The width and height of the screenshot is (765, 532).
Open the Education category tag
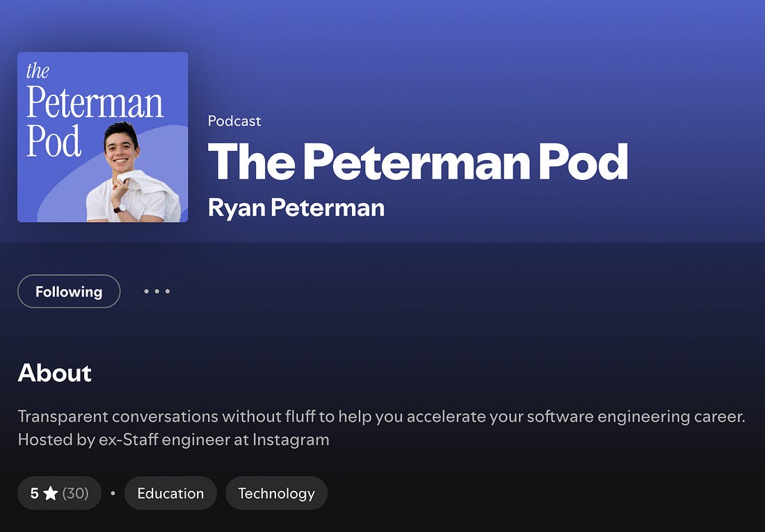coord(170,493)
